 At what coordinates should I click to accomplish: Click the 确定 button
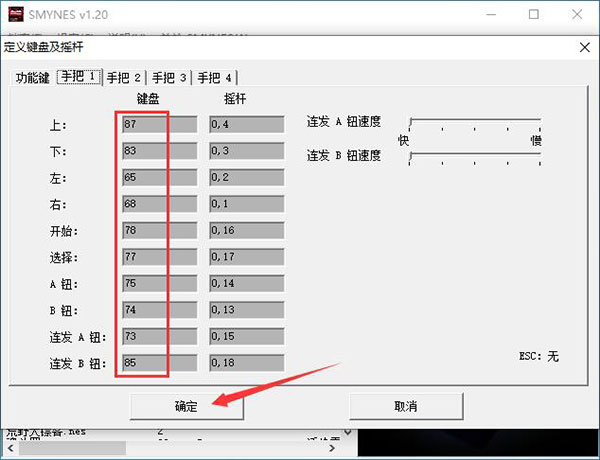click(187, 406)
